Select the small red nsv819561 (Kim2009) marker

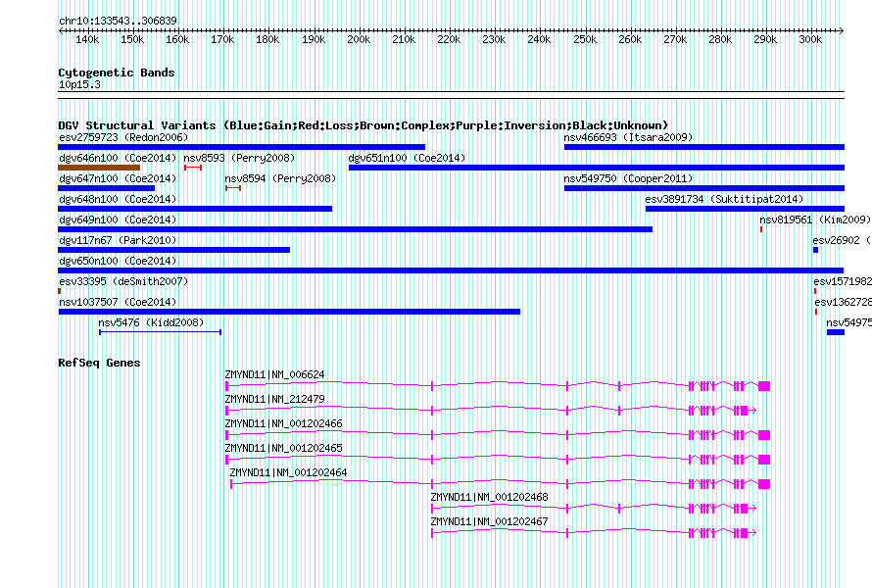click(x=761, y=229)
